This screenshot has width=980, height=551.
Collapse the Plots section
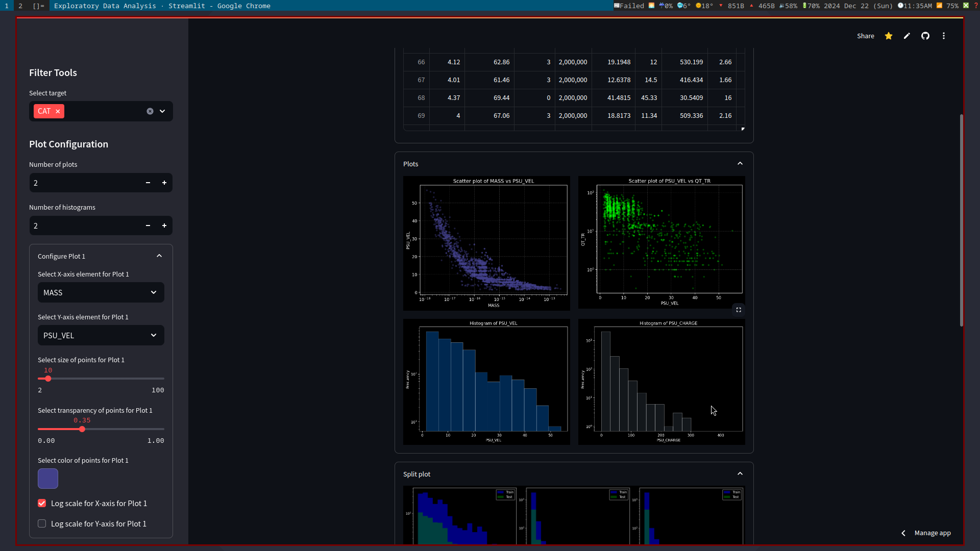(740, 164)
